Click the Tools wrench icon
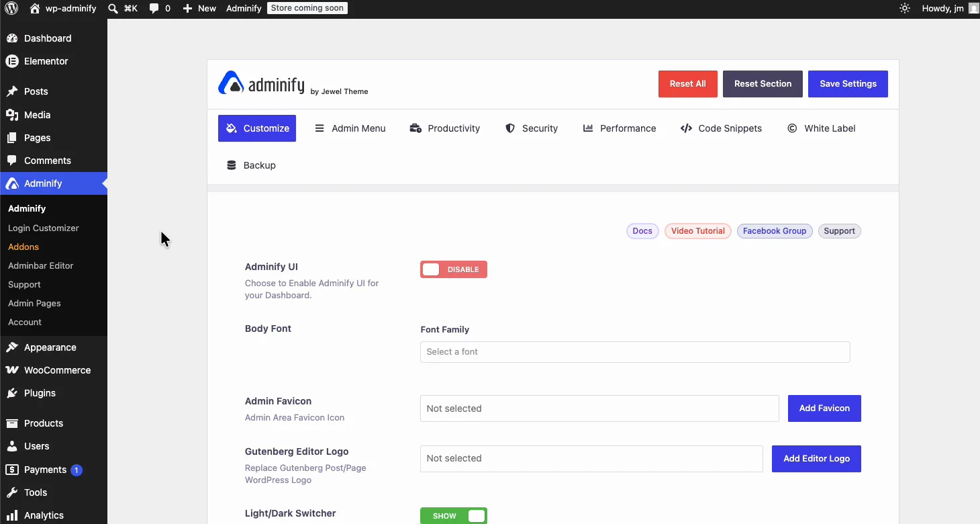The image size is (980, 524). coord(12,492)
